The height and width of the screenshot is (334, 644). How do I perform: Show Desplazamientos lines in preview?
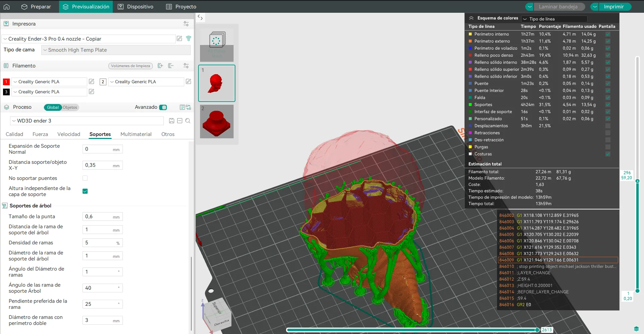point(608,126)
